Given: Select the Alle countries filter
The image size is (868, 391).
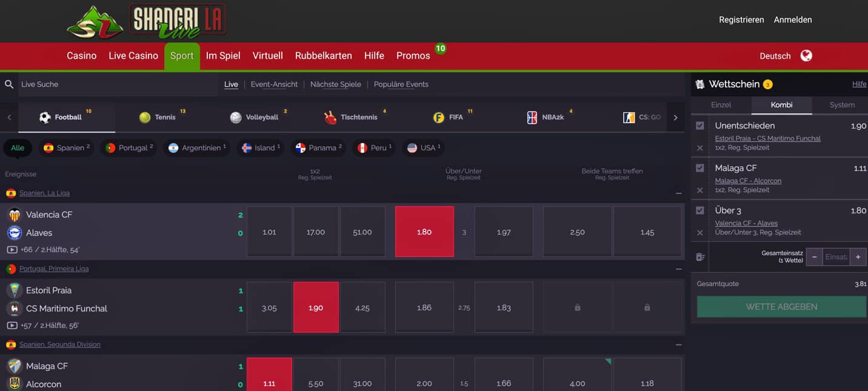Looking at the screenshot, I should pyautogui.click(x=18, y=148).
